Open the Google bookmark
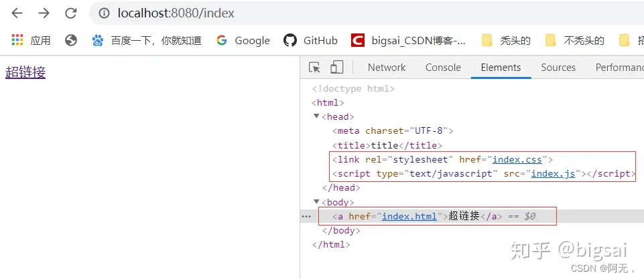The width and height of the screenshot is (644, 279). click(243, 40)
